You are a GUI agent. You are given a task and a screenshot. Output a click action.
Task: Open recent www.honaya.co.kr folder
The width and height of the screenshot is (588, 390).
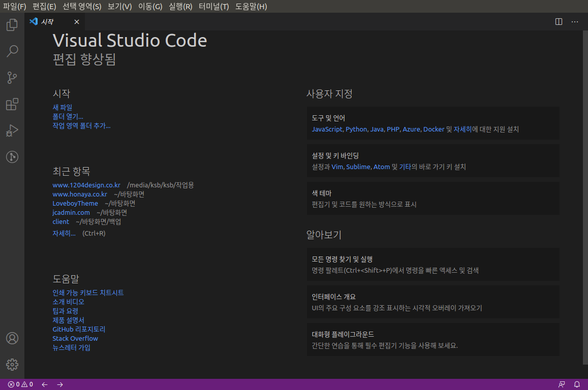[80, 194]
